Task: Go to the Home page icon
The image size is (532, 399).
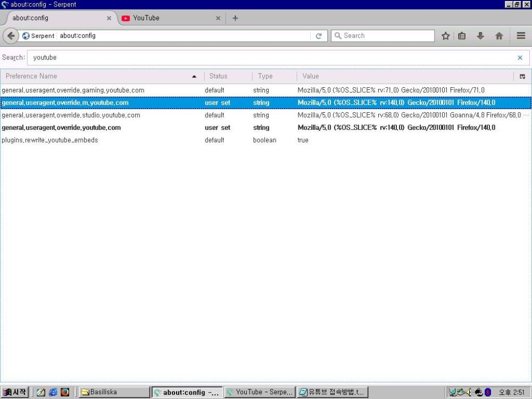Action: 499,36
